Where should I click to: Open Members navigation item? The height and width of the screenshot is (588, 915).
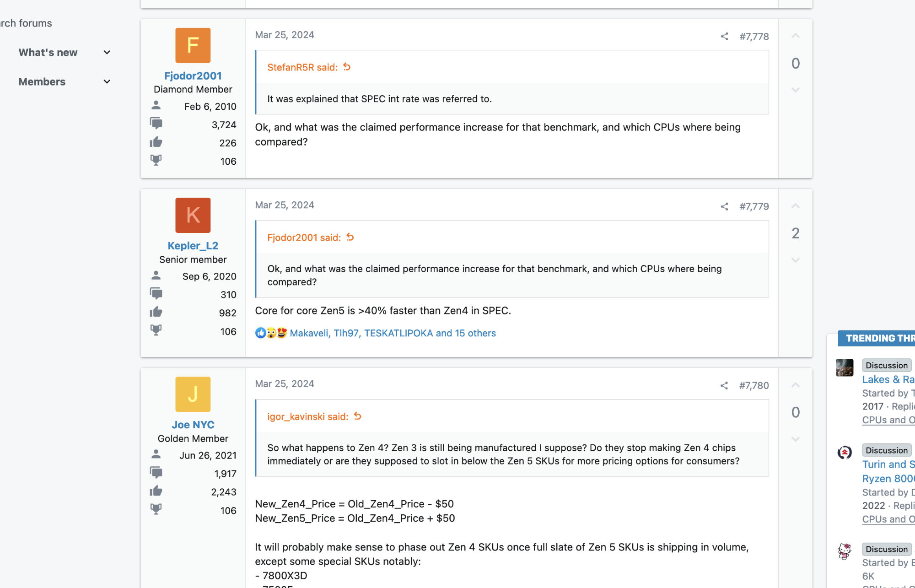[x=42, y=81]
